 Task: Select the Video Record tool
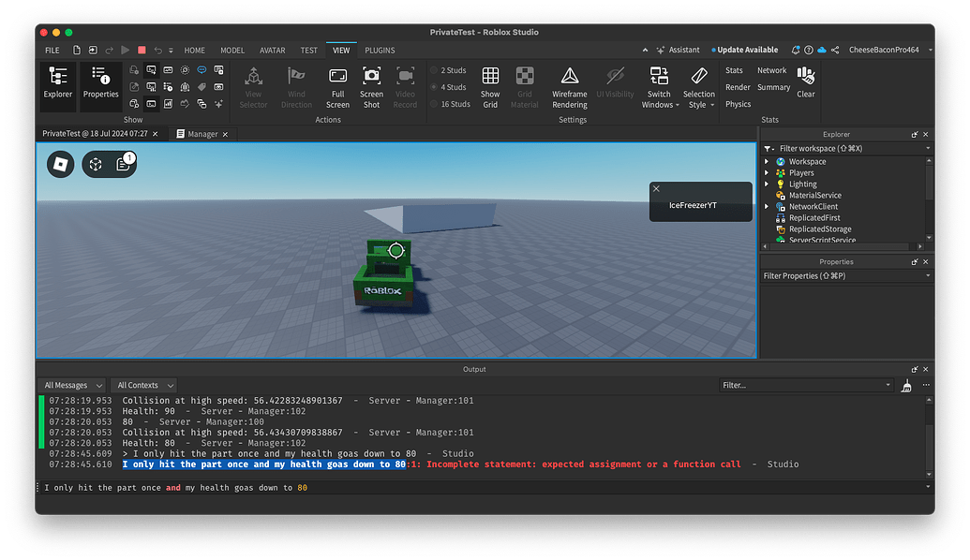tap(405, 85)
